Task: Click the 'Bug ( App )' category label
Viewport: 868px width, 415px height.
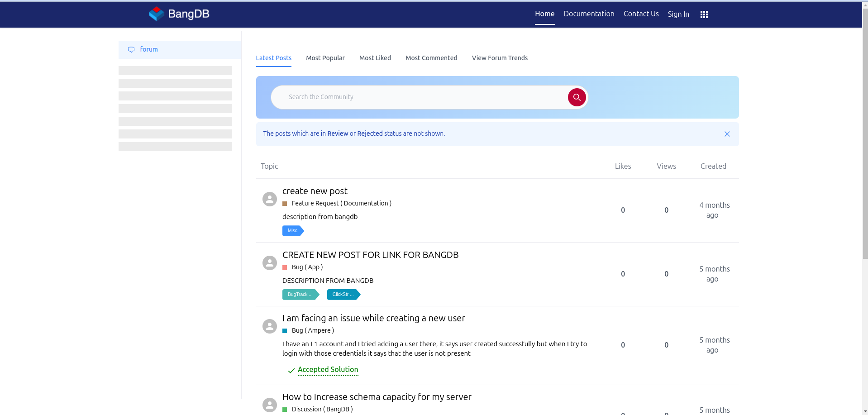Action: [x=307, y=267]
